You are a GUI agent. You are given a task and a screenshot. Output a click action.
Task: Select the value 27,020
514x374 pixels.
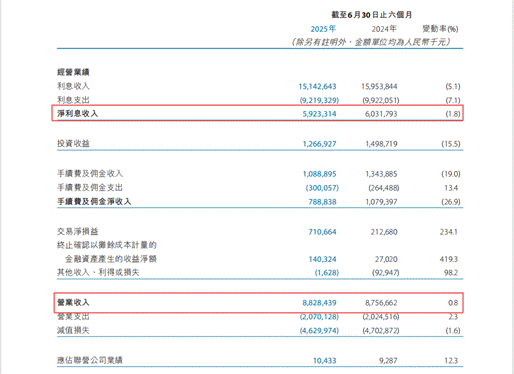(386, 259)
